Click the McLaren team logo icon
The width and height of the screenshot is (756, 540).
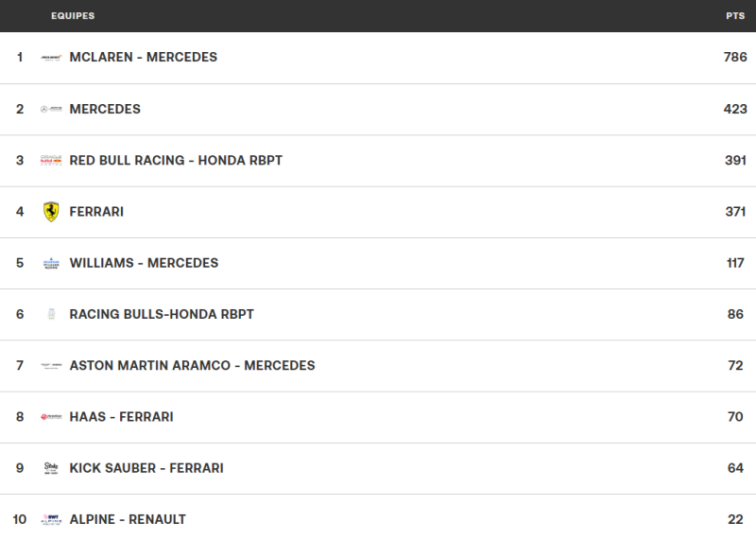[x=51, y=58]
